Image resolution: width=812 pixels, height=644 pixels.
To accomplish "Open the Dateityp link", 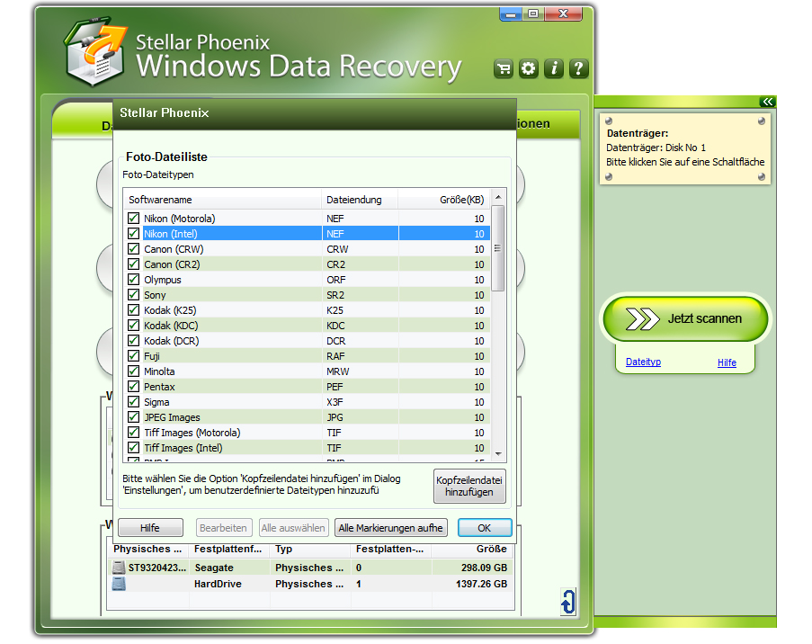I will [x=643, y=362].
